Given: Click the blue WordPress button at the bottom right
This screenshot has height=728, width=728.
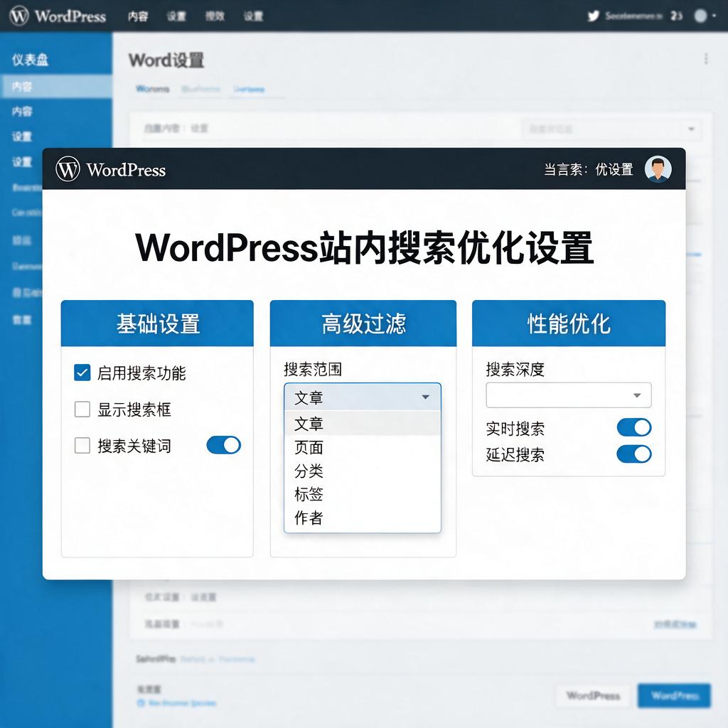Looking at the screenshot, I should pyautogui.click(x=674, y=695).
